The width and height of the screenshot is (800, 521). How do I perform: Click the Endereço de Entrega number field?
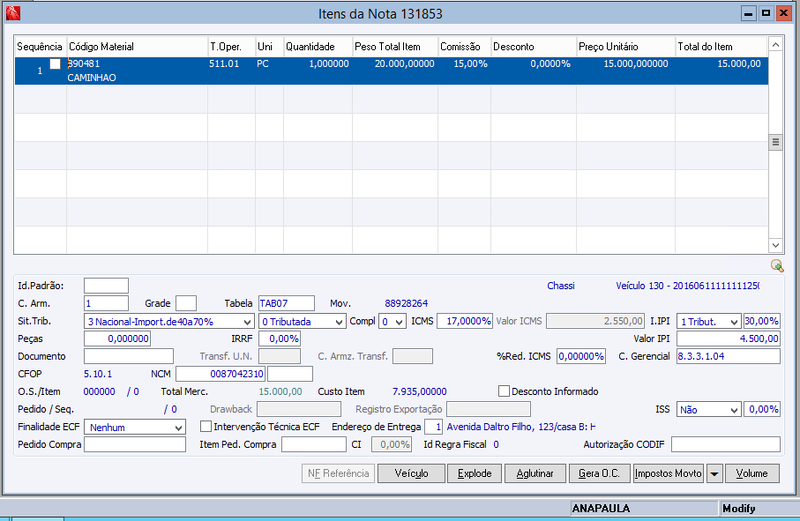(433, 427)
